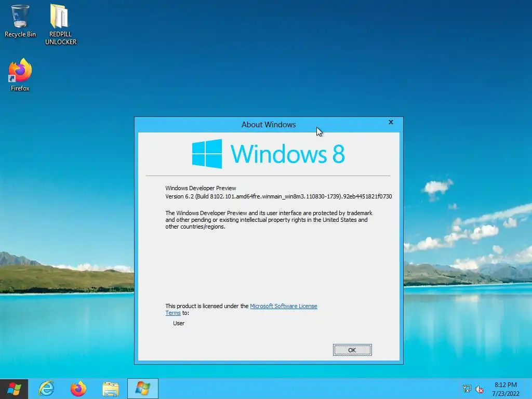Click the 'Windows Developer Preview' text line
The width and height of the screenshot is (532, 399).
tap(201, 188)
